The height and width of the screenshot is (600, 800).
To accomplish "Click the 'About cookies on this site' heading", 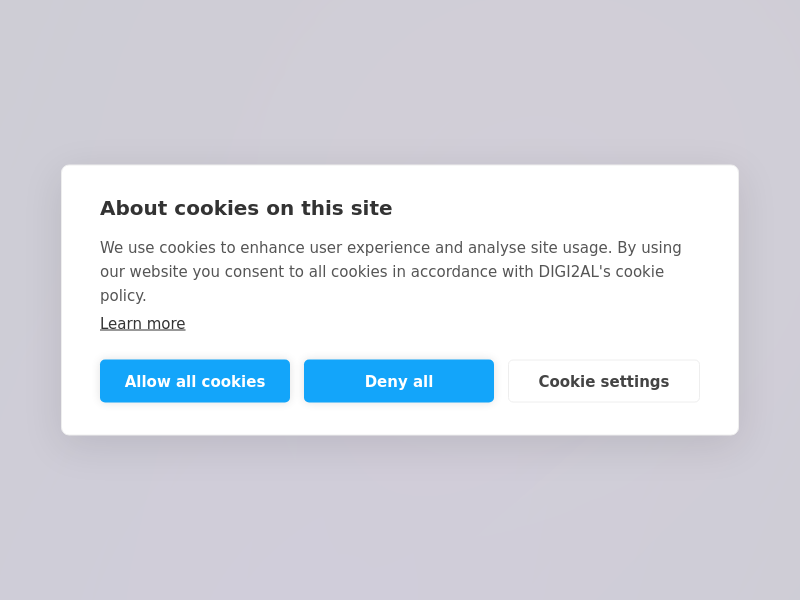I will 246,208.
